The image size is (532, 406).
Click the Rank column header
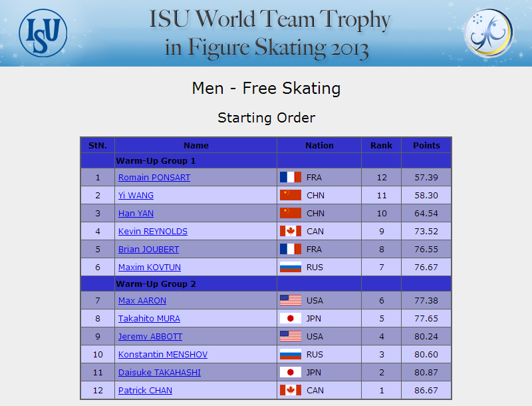point(381,146)
